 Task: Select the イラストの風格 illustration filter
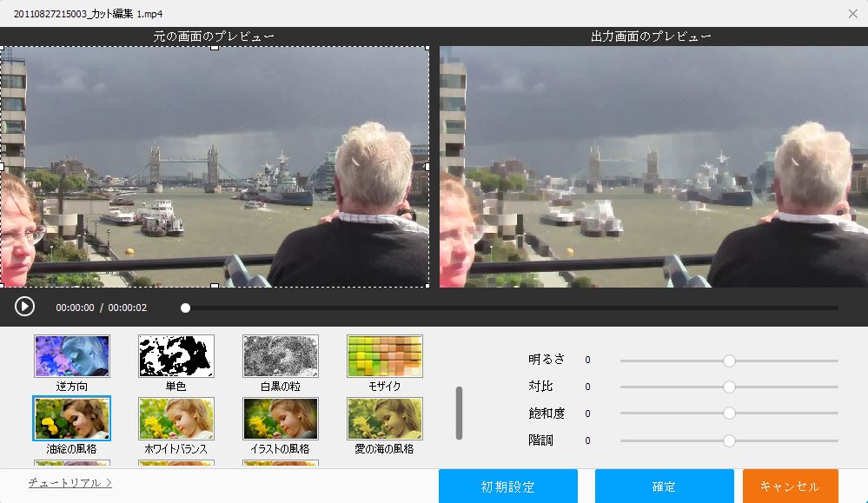(x=281, y=419)
